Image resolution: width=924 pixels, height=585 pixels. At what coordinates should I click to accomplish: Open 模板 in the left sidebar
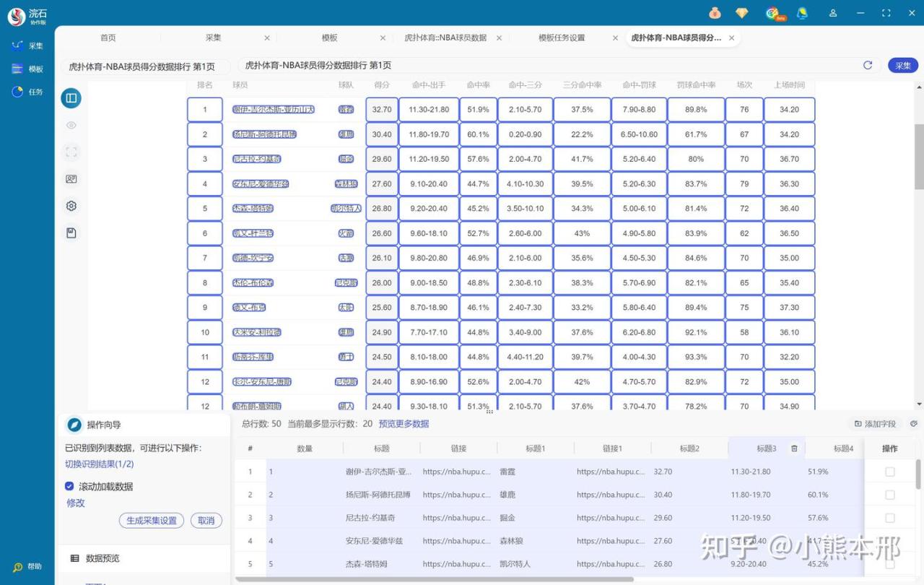pos(27,69)
